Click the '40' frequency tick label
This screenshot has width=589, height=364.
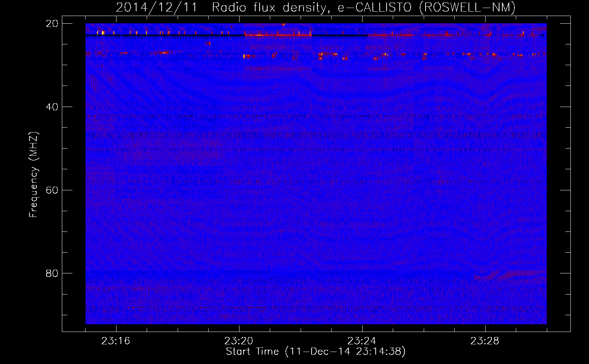coord(52,107)
